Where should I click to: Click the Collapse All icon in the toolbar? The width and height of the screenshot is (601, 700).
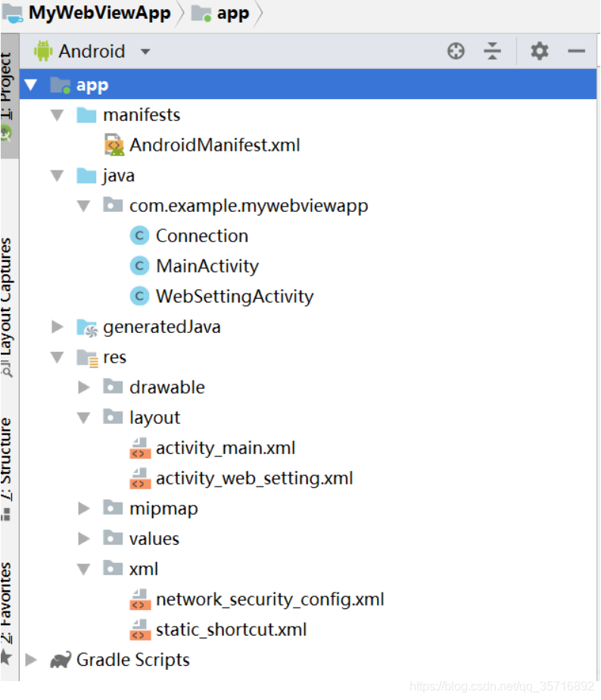(x=492, y=51)
